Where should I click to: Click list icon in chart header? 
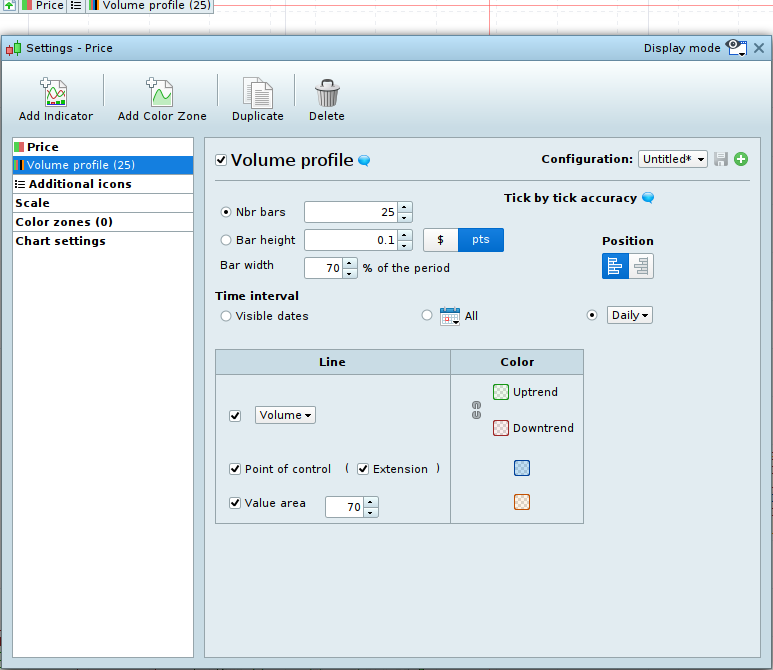tap(76, 5)
